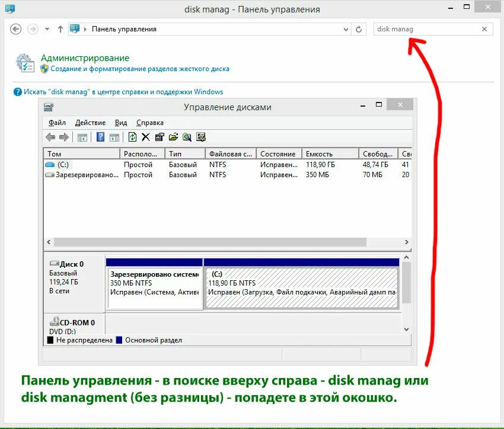Click the Том column header

tap(82, 154)
